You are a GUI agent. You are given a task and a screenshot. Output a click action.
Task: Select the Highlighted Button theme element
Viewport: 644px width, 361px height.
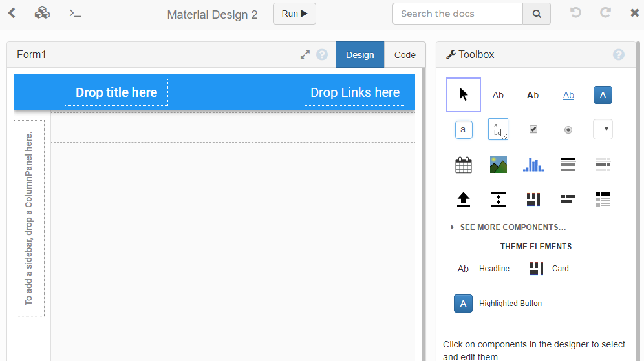click(498, 304)
